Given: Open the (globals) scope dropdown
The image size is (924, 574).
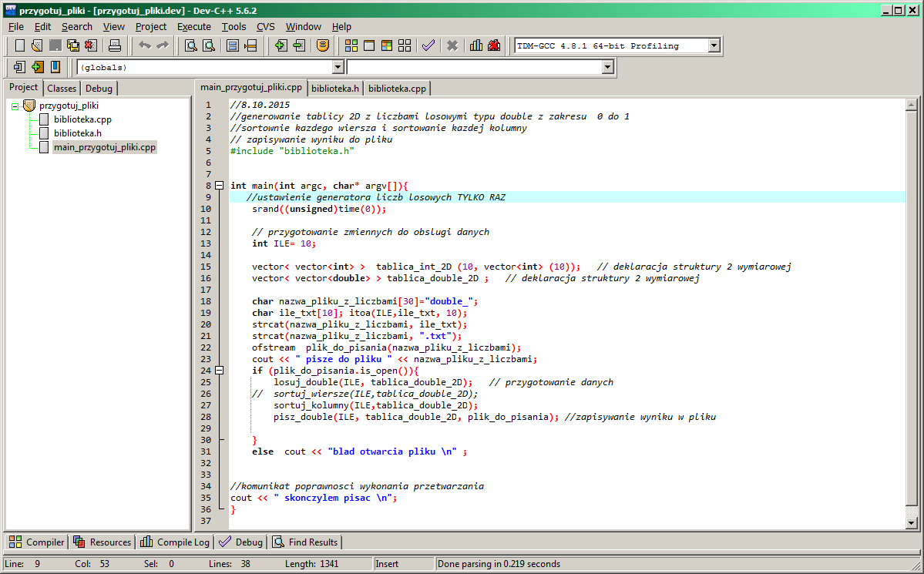Looking at the screenshot, I should coord(338,67).
